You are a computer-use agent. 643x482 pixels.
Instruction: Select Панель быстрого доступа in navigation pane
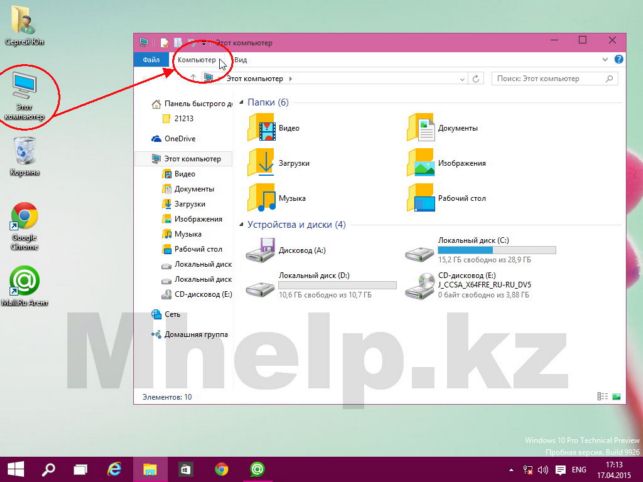pos(192,104)
